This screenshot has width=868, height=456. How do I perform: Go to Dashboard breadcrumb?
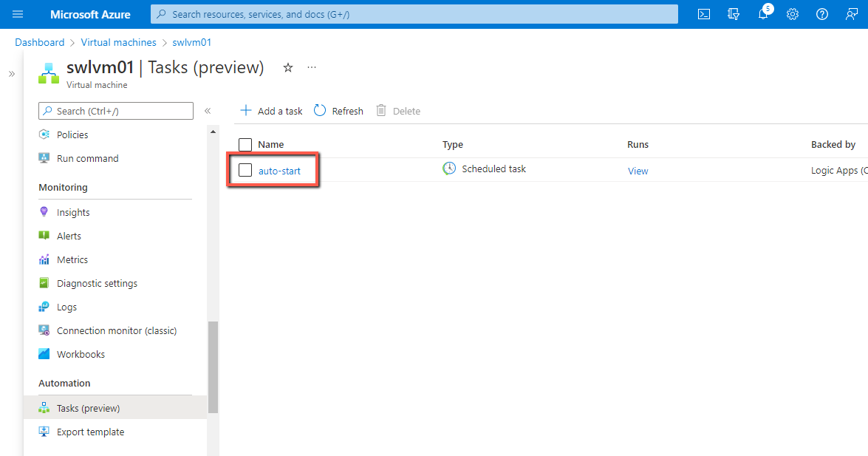[x=39, y=42]
